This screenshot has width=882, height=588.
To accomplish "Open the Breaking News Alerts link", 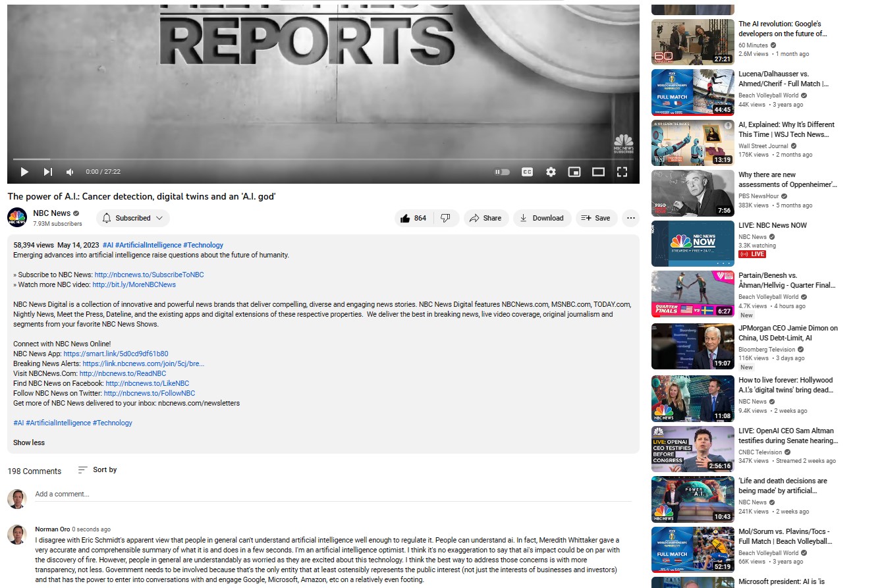I will click(x=144, y=363).
